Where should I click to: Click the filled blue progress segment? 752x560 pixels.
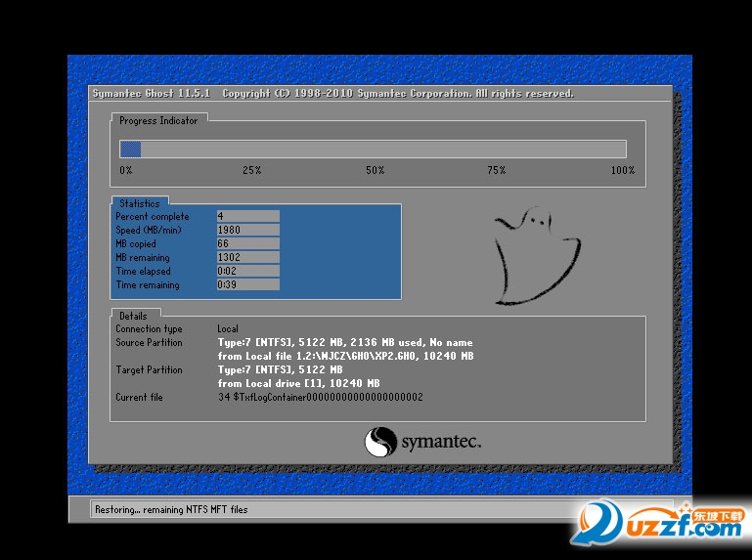click(x=130, y=150)
